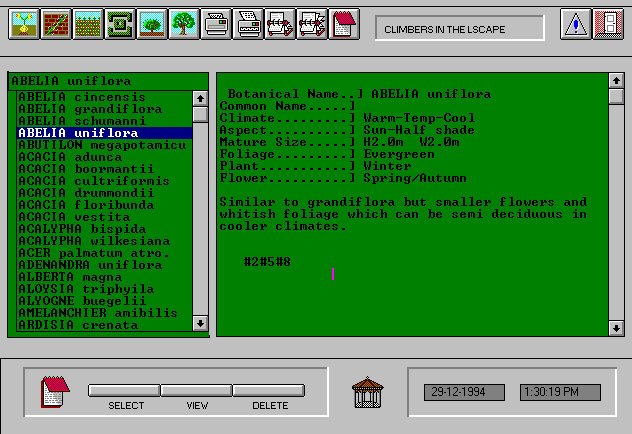Click the warning triangle info icon
The image size is (632, 434).
point(576,24)
